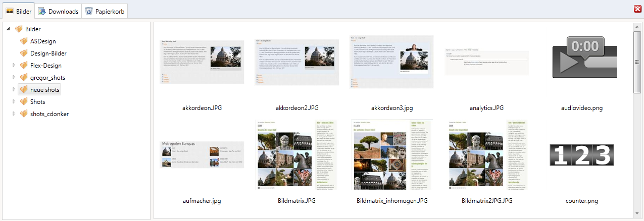This screenshot has width=644, height=221.
Task: Collapse the Bilder root tree node
Action: [8, 29]
